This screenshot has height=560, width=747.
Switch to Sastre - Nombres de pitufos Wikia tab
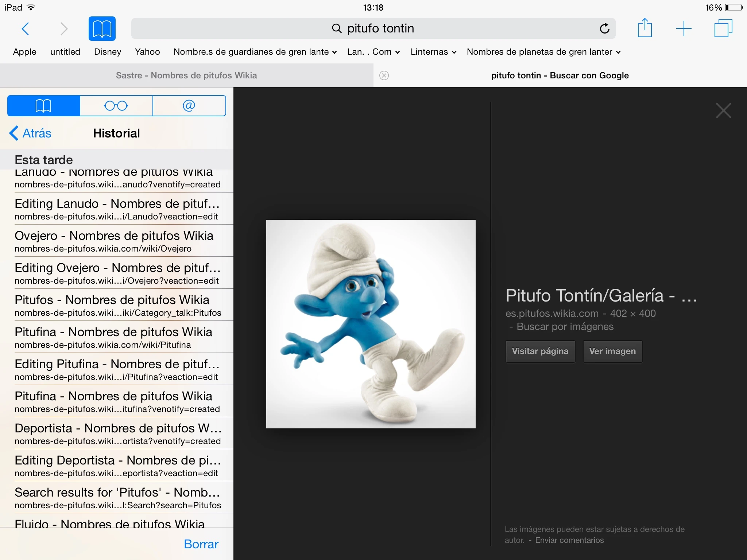coord(186,75)
